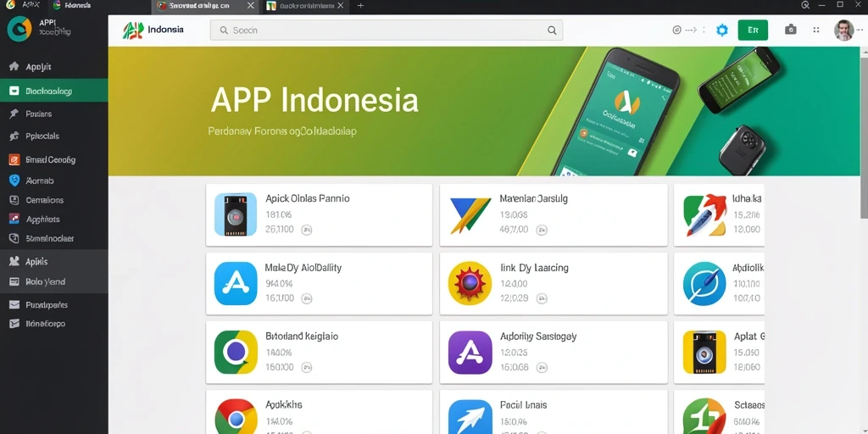Open the MakaDy AiolDality app icon
The width and height of the screenshot is (868, 434).
tap(236, 283)
